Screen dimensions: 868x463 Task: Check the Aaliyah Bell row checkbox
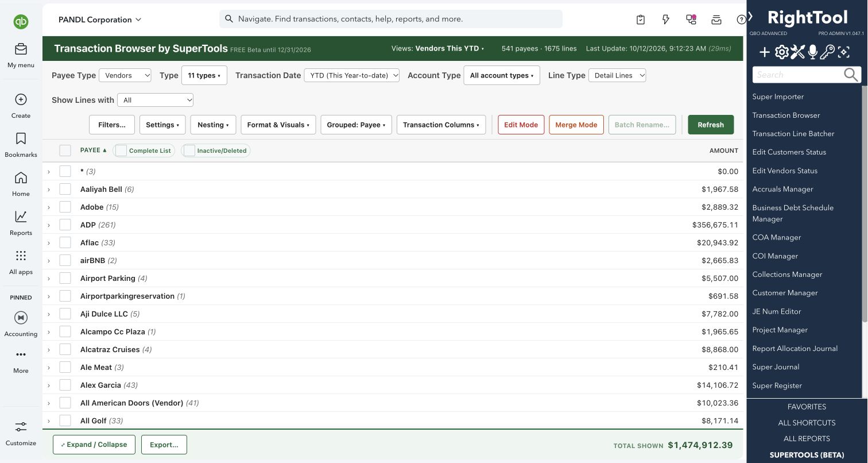point(65,189)
